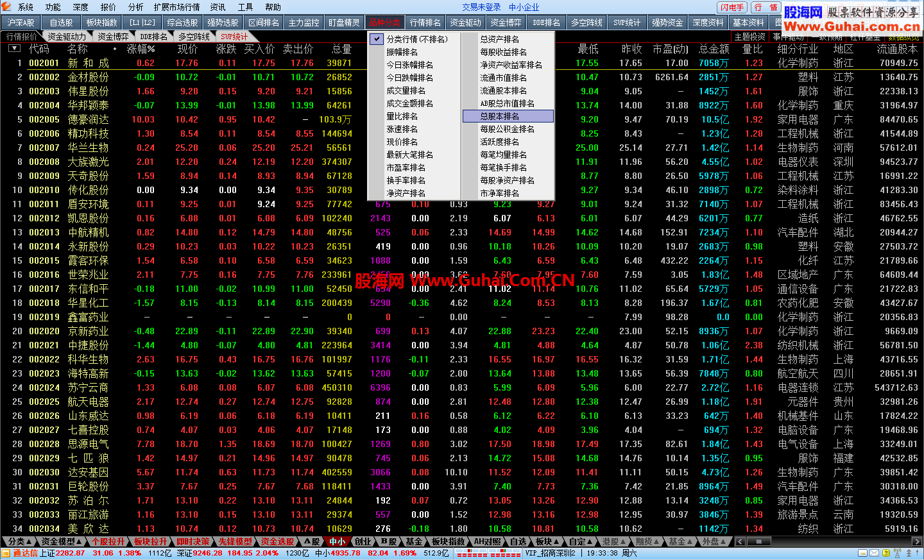Viewport: 924px width, 560px height.
Task: Switch to the 资金驱动力 sub-tab
Action: coord(66,37)
